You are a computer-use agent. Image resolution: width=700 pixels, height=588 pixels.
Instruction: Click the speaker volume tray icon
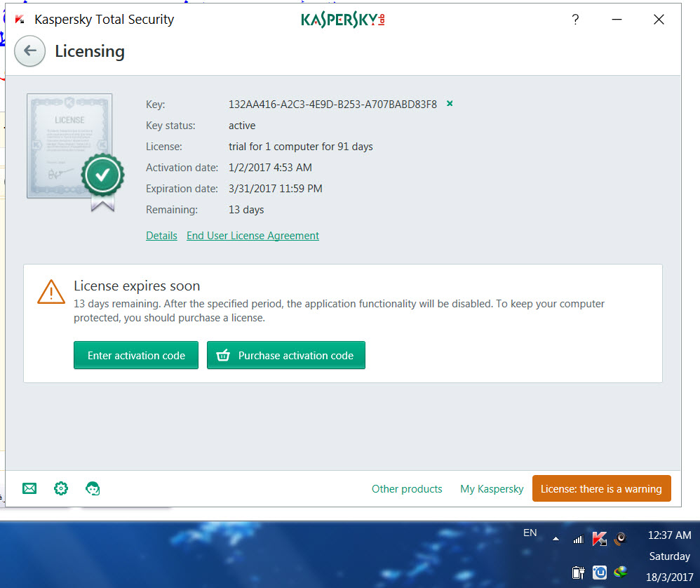pos(621,539)
